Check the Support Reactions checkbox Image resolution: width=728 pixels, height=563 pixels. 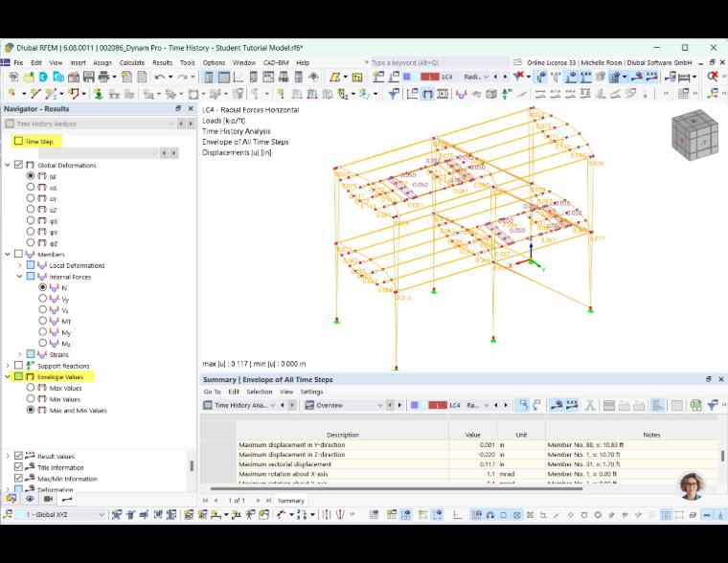tap(18, 365)
